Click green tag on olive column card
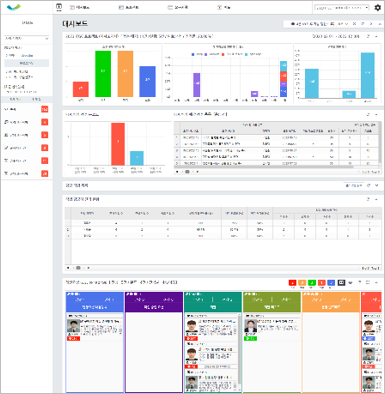 tap(250, 338)
